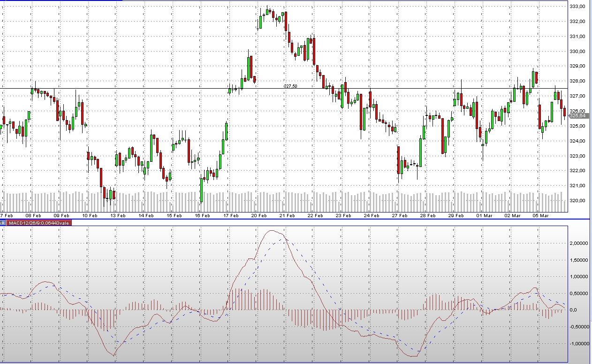Click the 320,00 price axis label

point(577,201)
